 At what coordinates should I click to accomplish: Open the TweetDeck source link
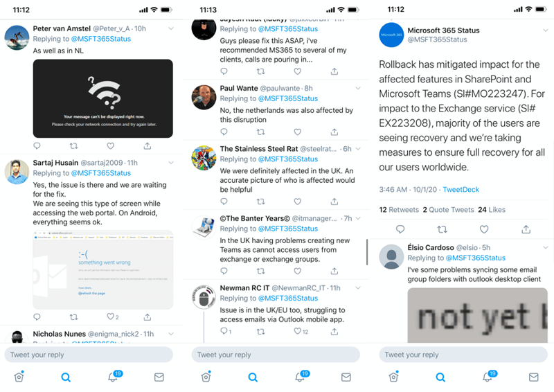(x=461, y=190)
